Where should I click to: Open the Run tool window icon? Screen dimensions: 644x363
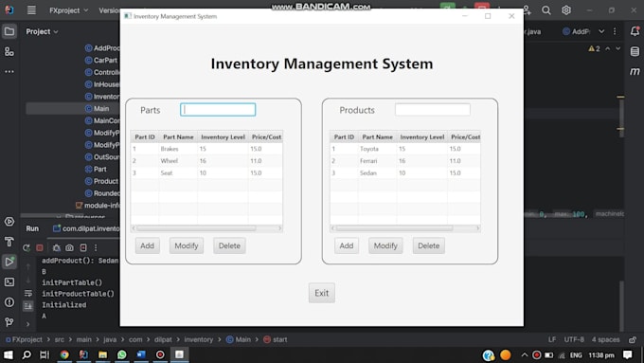tap(9, 262)
